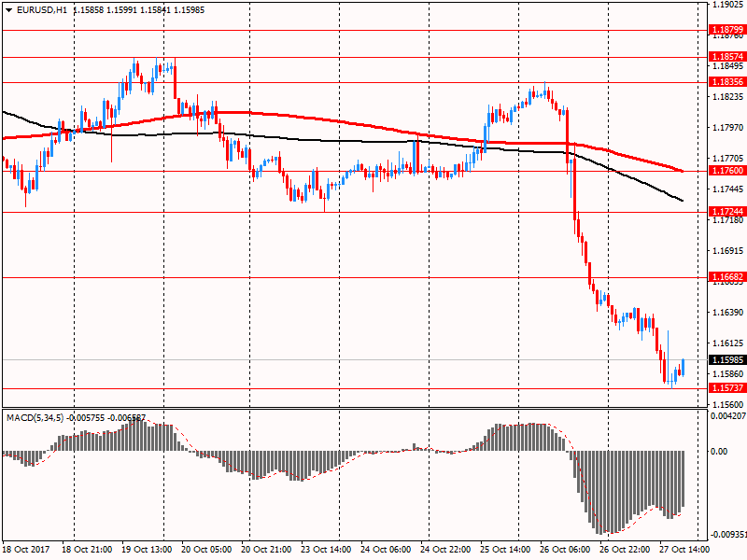Select the 1.17705 price scale value
Viewport: 747px width, 560px height.
(728, 158)
